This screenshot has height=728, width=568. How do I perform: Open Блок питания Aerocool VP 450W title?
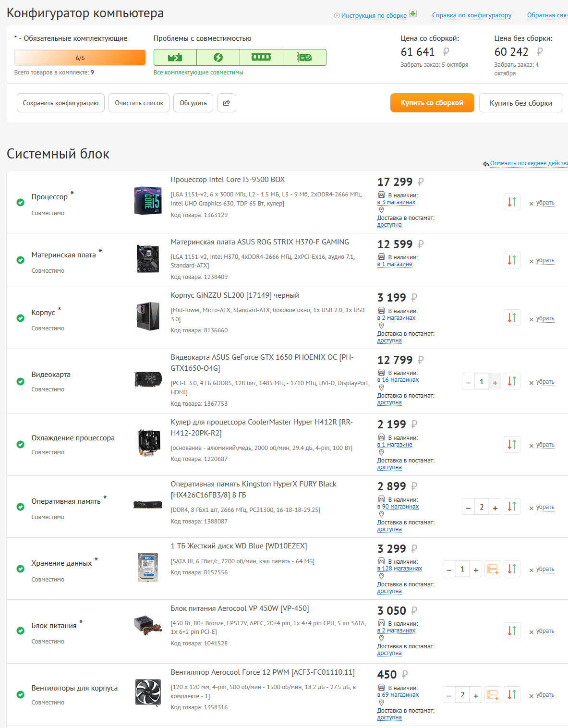(x=240, y=608)
